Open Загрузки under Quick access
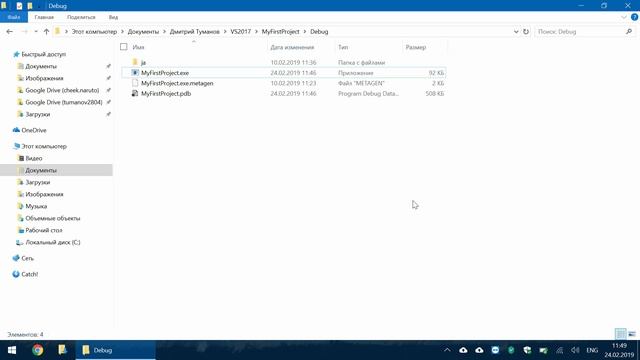 tap(38, 114)
